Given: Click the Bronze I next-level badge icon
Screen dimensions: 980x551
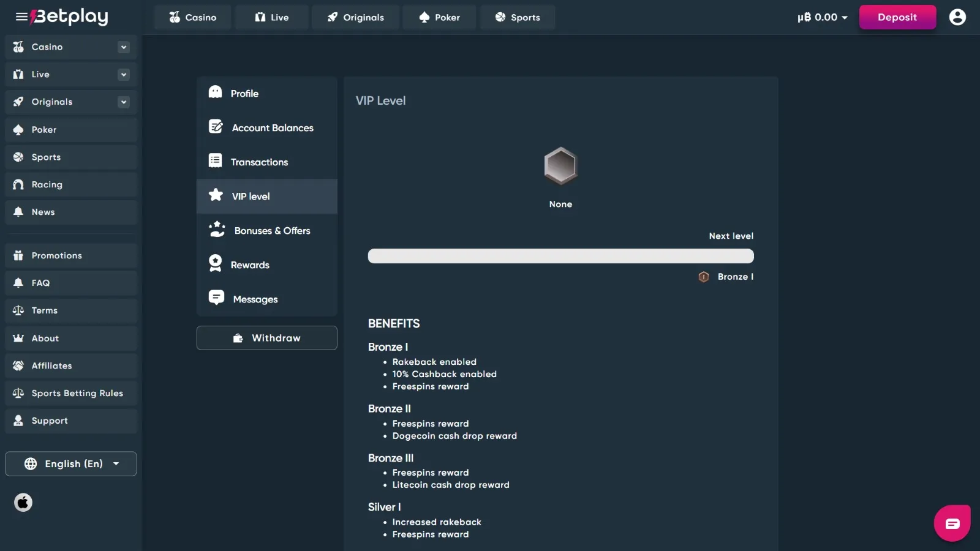Looking at the screenshot, I should click(x=704, y=277).
